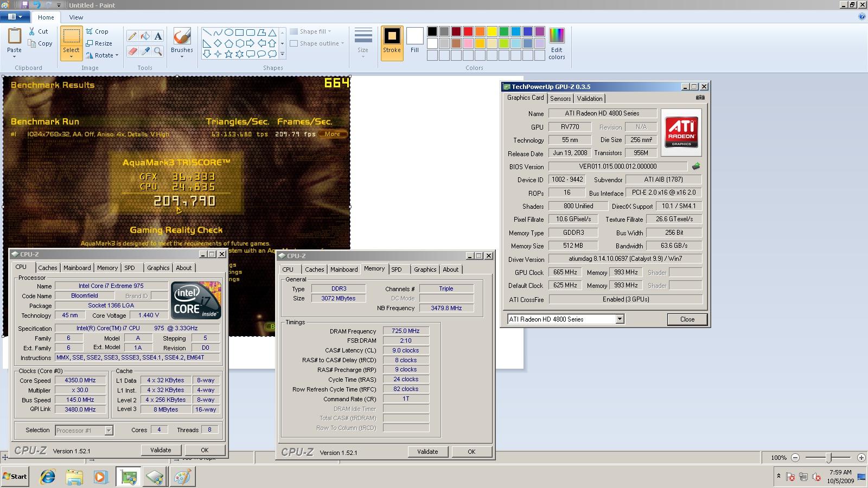This screenshot has width=868, height=488.
Task: Select the Oval shape
Action: [x=228, y=33]
